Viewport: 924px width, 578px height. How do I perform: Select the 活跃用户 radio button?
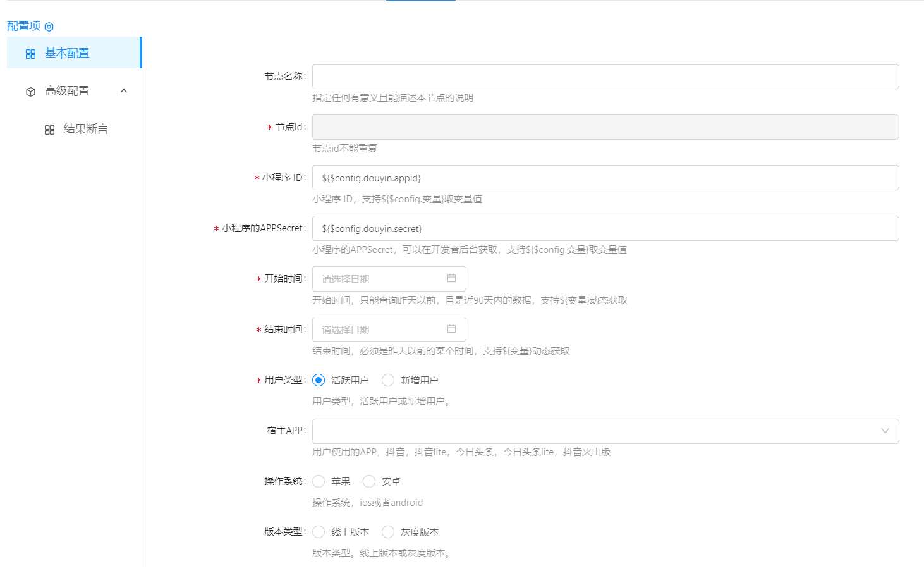click(x=319, y=380)
